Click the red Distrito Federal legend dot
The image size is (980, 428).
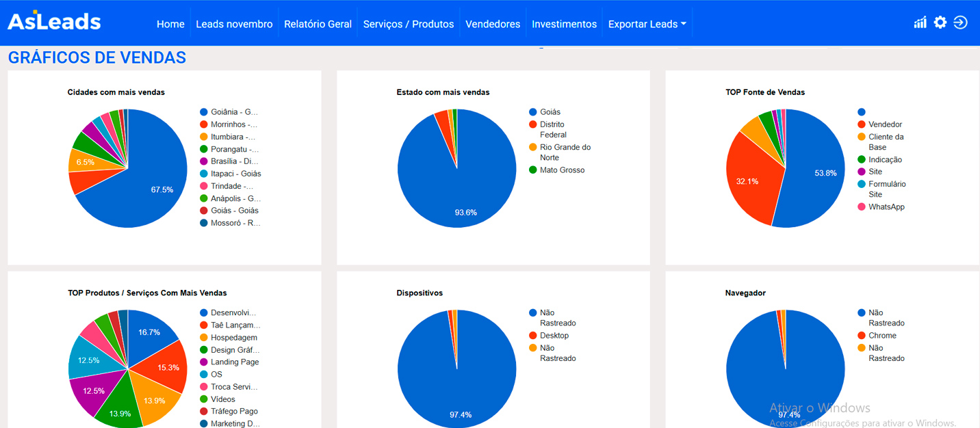[532, 124]
